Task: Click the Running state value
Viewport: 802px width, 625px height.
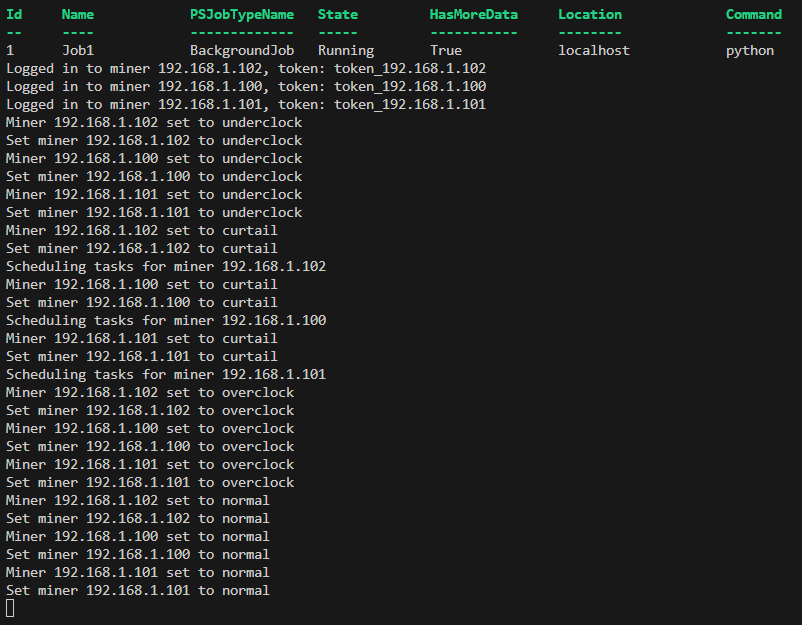Action: click(346, 50)
